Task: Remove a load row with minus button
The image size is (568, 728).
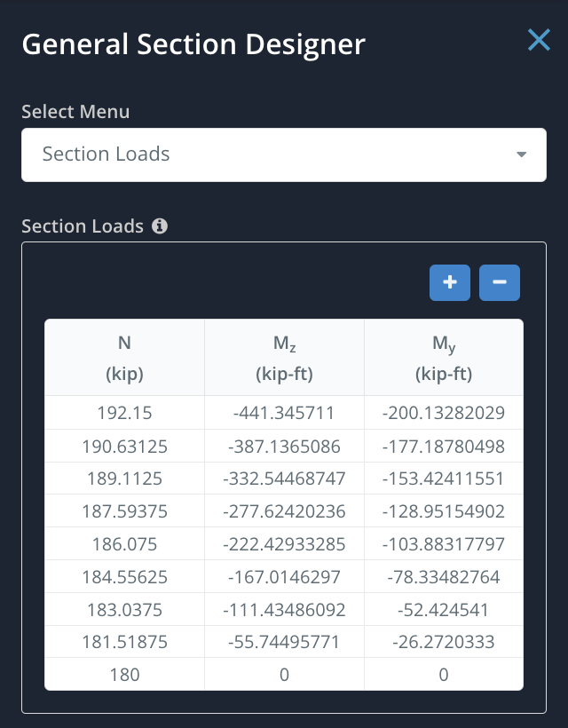Action: click(500, 282)
